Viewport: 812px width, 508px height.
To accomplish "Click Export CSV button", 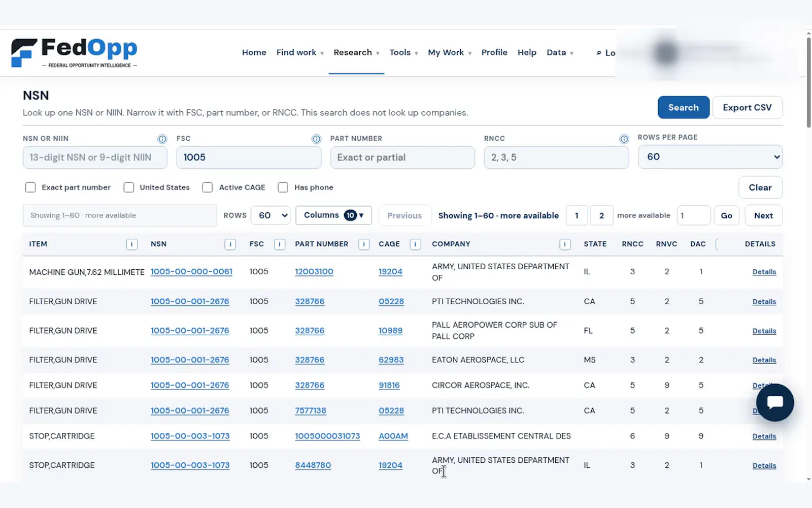I will [x=747, y=107].
